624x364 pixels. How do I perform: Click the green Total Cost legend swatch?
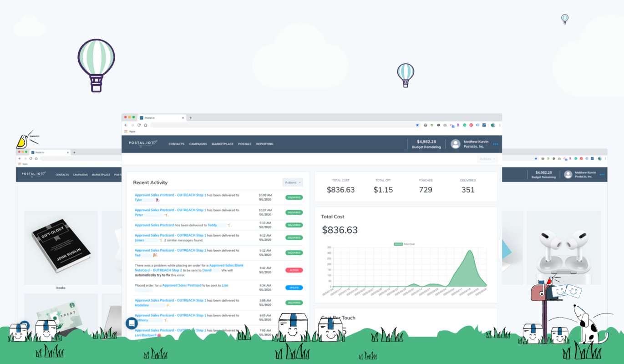pos(397,244)
